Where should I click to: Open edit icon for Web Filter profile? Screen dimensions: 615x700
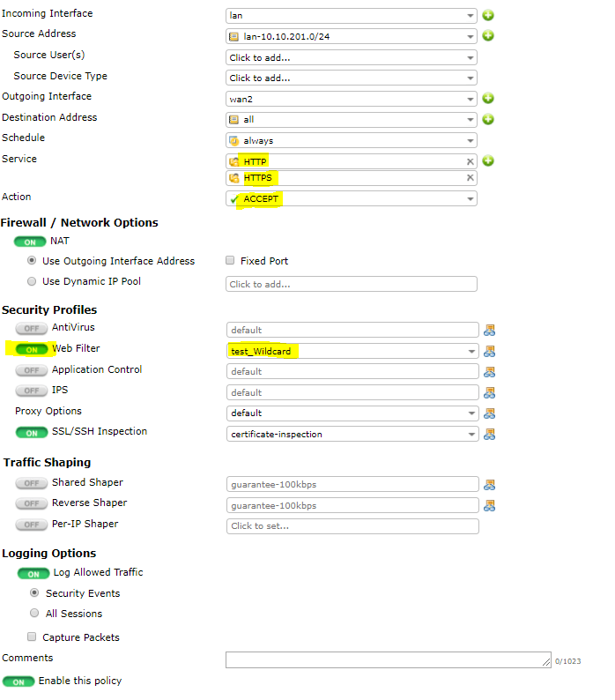[490, 351]
